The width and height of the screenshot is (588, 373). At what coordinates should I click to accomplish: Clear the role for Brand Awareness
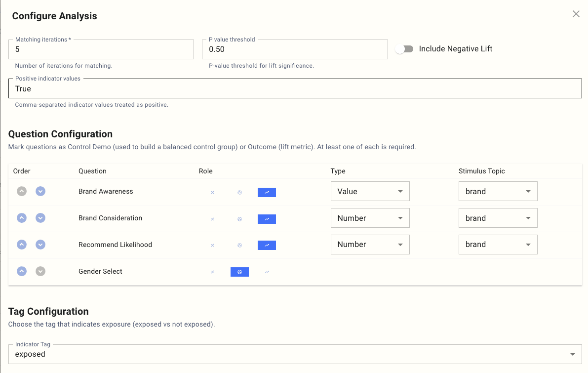[x=212, y=192]
